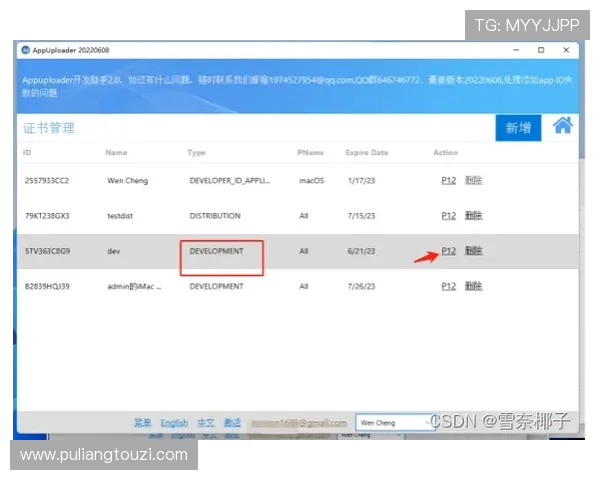Click expire date 6/21/23
This screenshot has width=600, height=480.
[361, 251]
